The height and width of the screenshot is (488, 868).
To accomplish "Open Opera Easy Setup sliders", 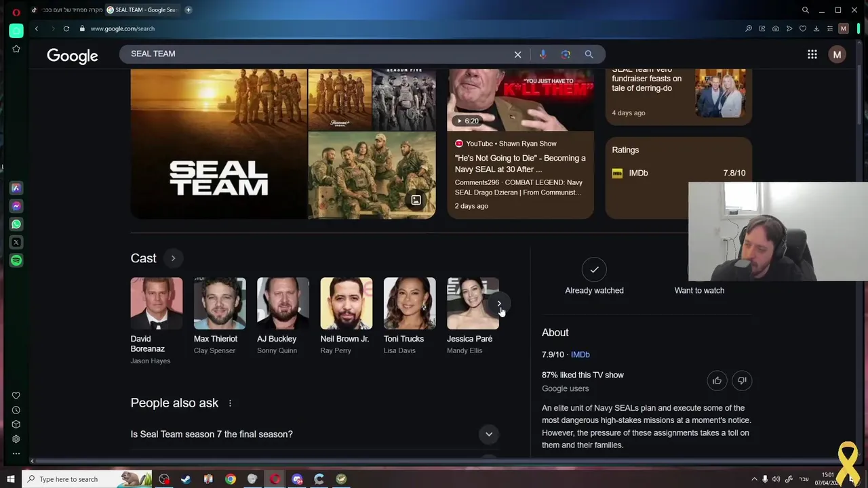I will pos(829,28).
